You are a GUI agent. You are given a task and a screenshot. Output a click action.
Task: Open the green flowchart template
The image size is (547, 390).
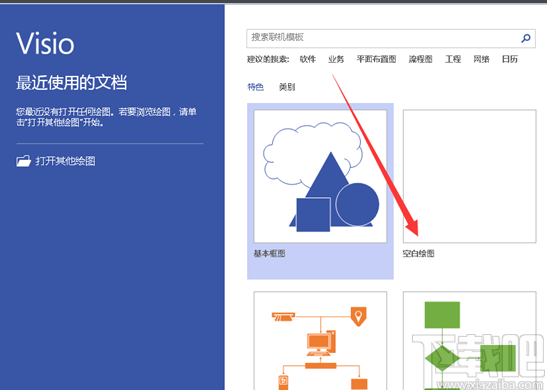pos(470,340)
